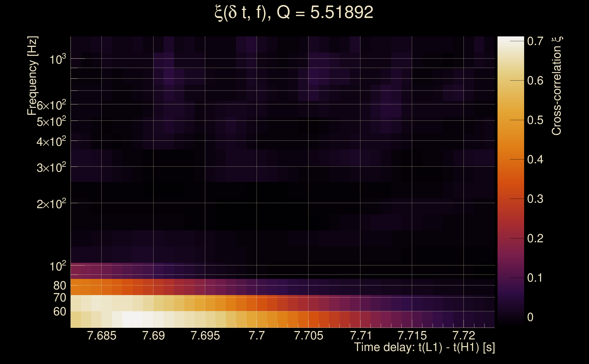Click the 2×10² frequency tick label

point(51,204)
